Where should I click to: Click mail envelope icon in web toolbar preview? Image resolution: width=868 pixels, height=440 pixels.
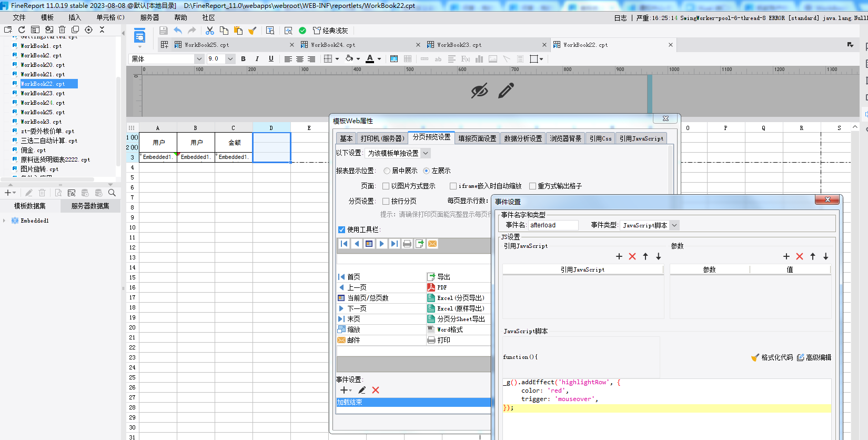[x=432, y=244]
